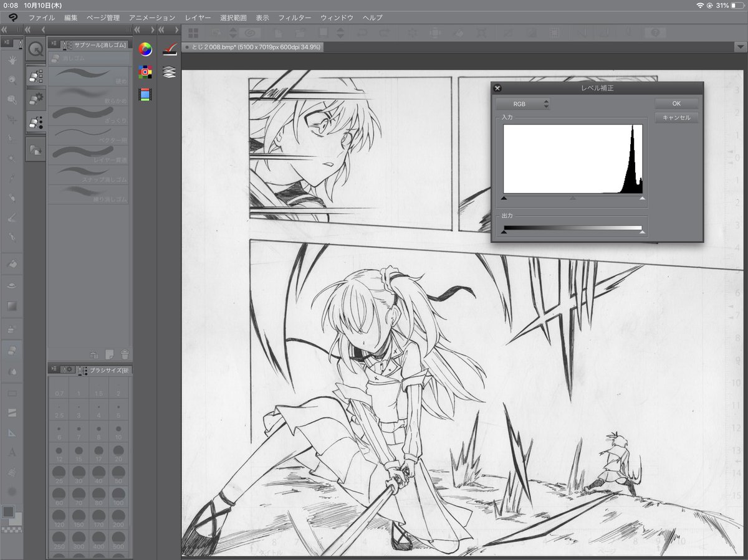Image resolution: width=748 pixels, height=560 pixels.
Task: Open the ページ管理 menu
Action: [103, 17]
